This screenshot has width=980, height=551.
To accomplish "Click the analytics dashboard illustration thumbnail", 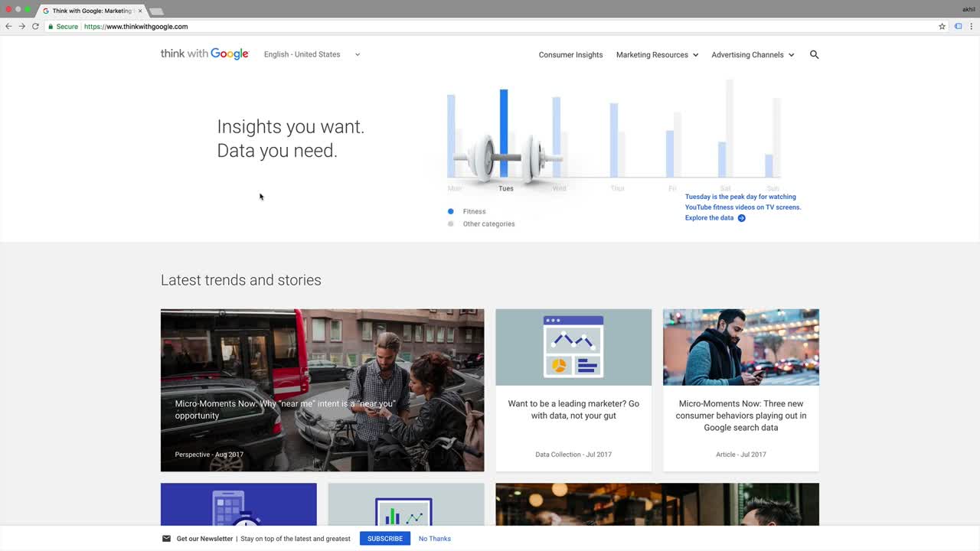I will point(573,347).
